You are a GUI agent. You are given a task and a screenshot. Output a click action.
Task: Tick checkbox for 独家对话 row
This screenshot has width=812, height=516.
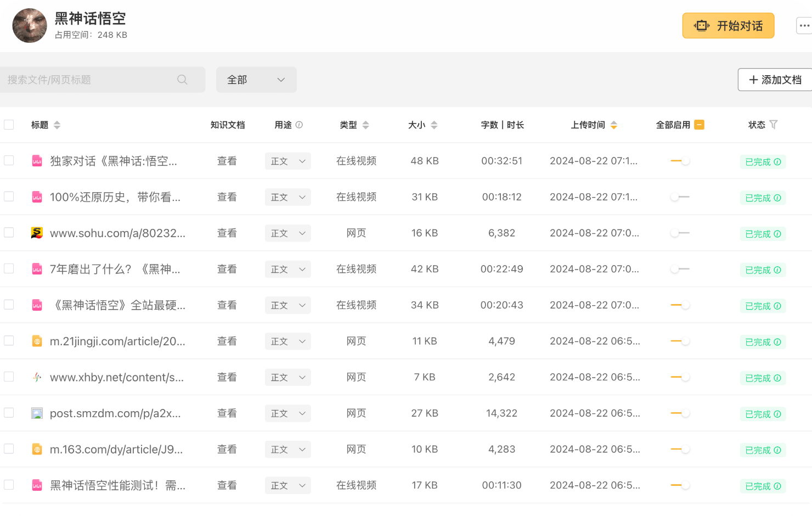click(9, 160)
